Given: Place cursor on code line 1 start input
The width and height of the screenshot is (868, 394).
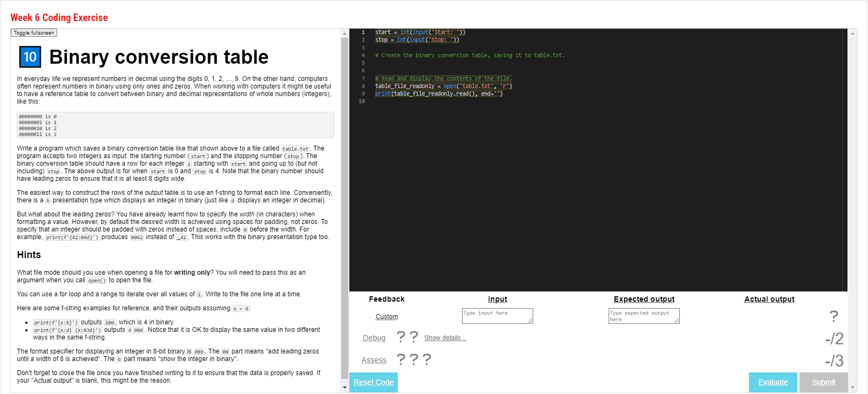Looking at the screenshot, I should 420,32.
